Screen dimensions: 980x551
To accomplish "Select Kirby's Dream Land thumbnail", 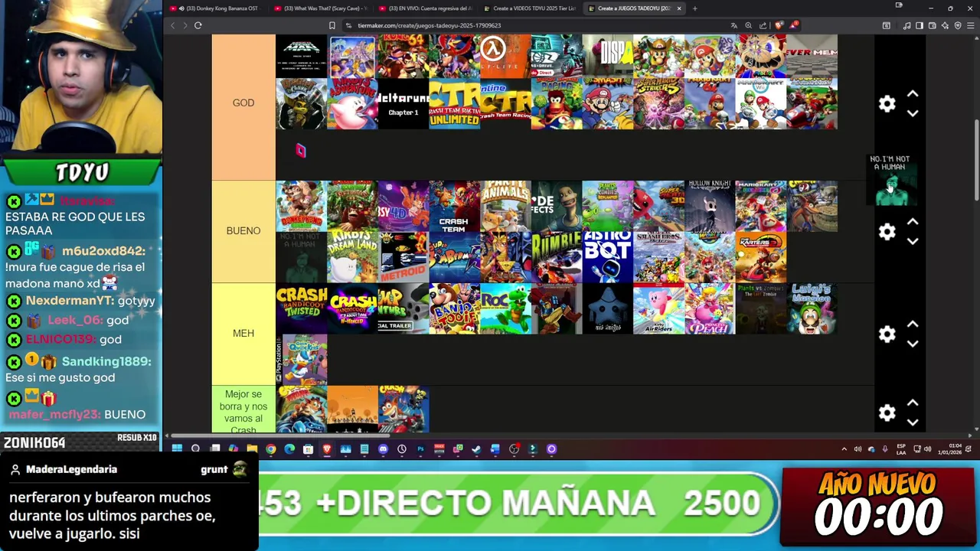I will click(352, 258).
